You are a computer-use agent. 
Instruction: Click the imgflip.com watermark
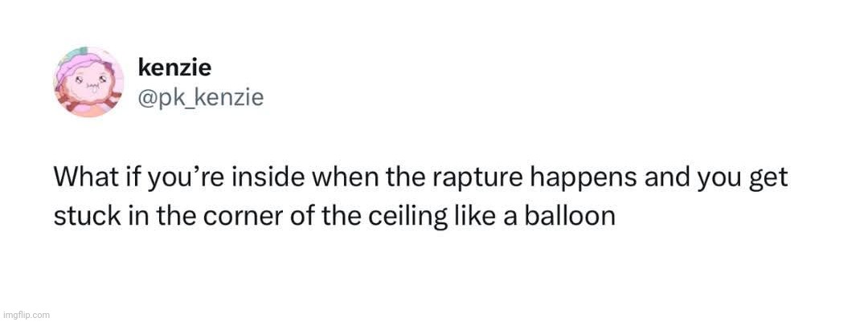pos(25,315)
